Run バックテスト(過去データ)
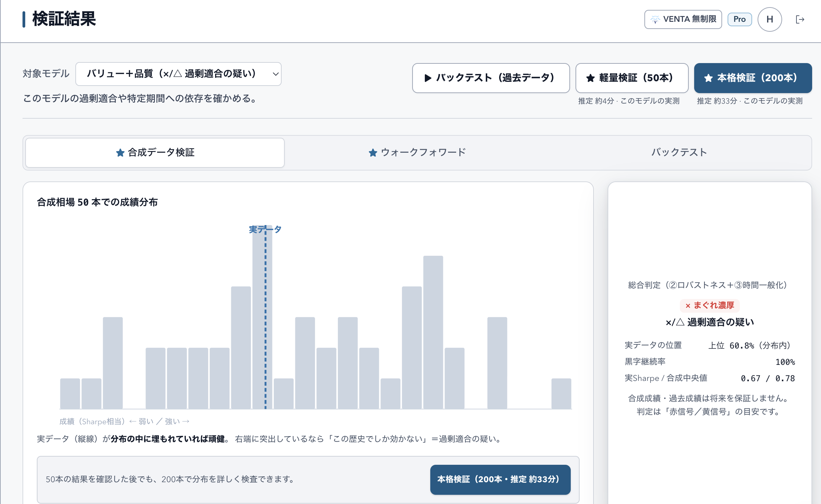This screenshot has height=504, width=821. click(x=491, y=78)
